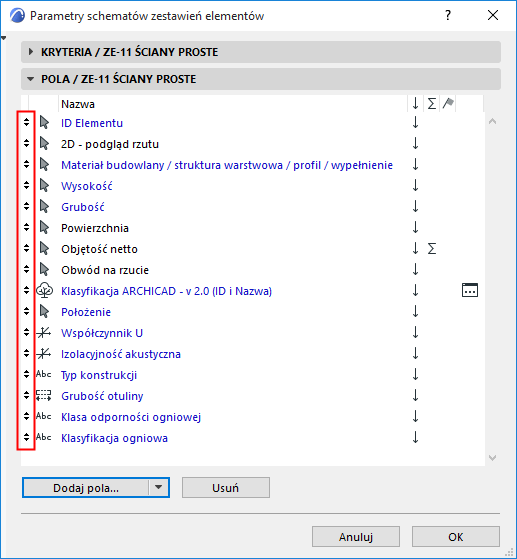The image size is (517, 559).
Task: Click the Usuń button
Action: (x=226, y=487)
